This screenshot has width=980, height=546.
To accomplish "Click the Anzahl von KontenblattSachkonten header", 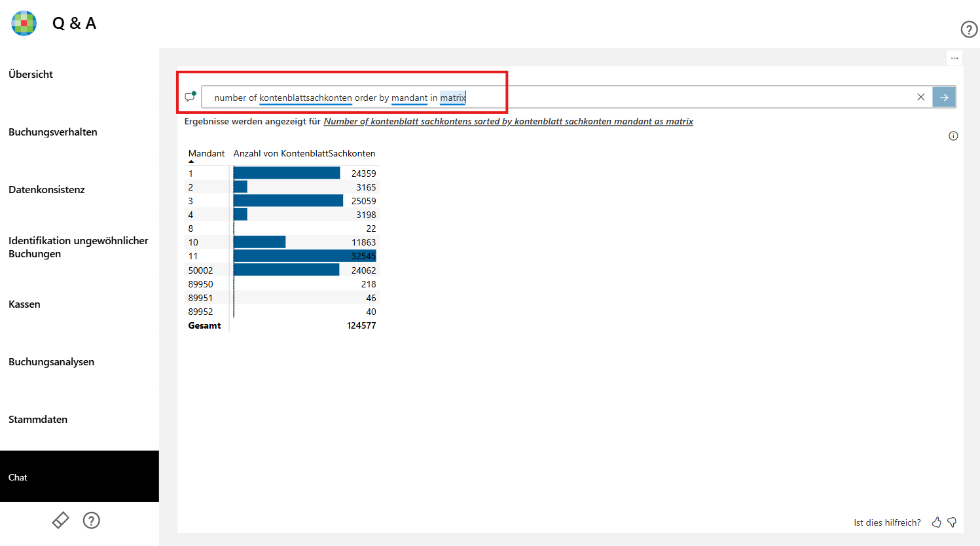I will pos(304,153).
